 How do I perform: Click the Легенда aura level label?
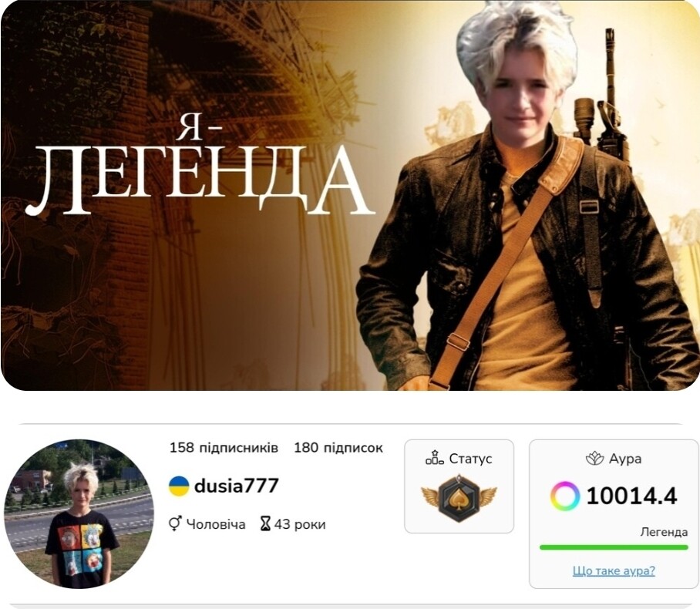[664, 532]
